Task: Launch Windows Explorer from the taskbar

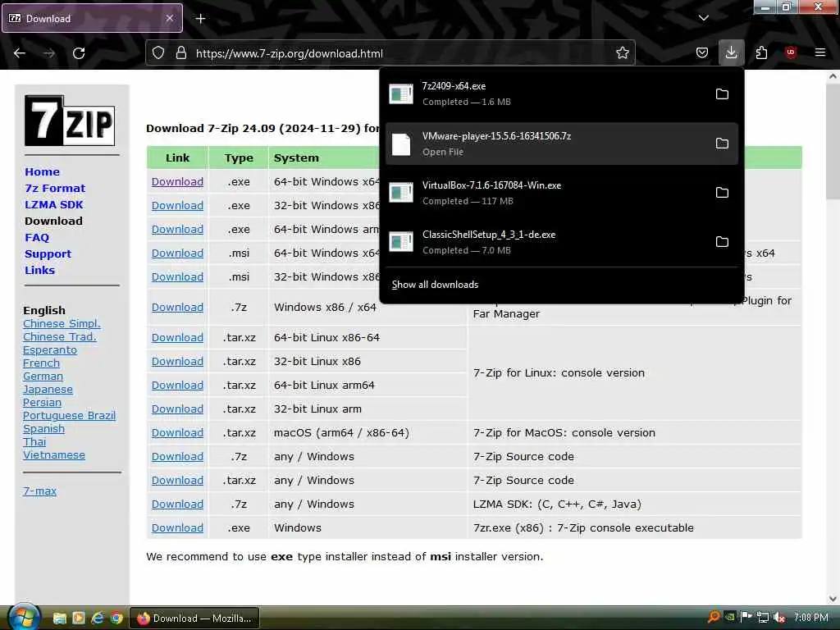Action: click(59, 619)
